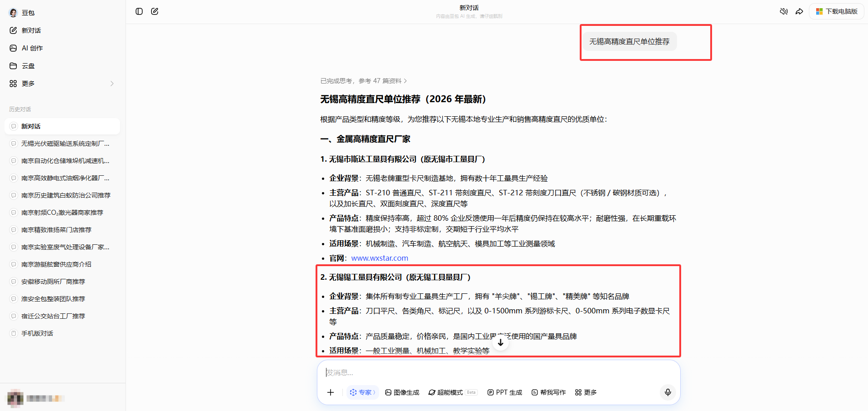Viewport: 868px width, 411px height.
Task: Click the 帮我写作 writing icon
Action: (535, 392)
